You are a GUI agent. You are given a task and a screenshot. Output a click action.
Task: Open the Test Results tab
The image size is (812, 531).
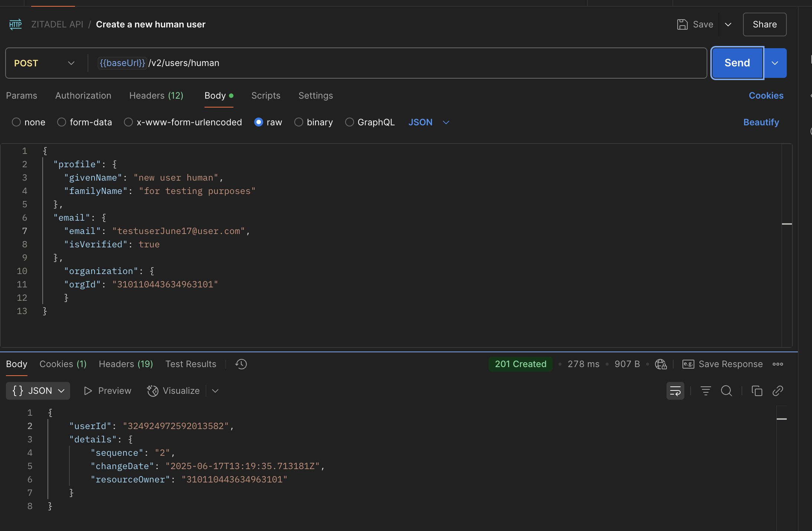pos(191,364)
